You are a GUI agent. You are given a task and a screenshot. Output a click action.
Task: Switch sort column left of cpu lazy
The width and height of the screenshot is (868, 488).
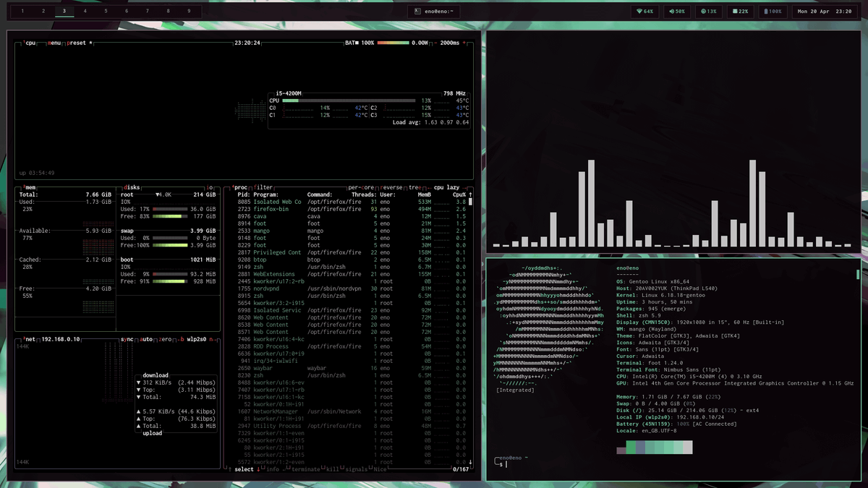(x=431, y=187)
